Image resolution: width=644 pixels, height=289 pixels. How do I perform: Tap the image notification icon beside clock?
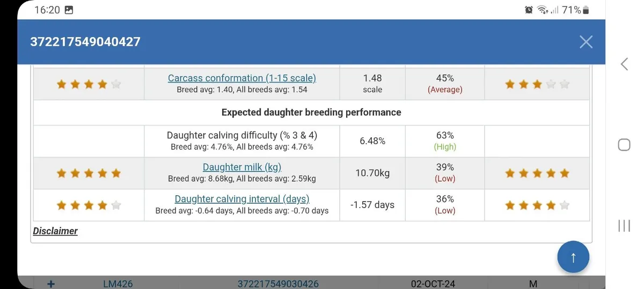coord(69,10)
